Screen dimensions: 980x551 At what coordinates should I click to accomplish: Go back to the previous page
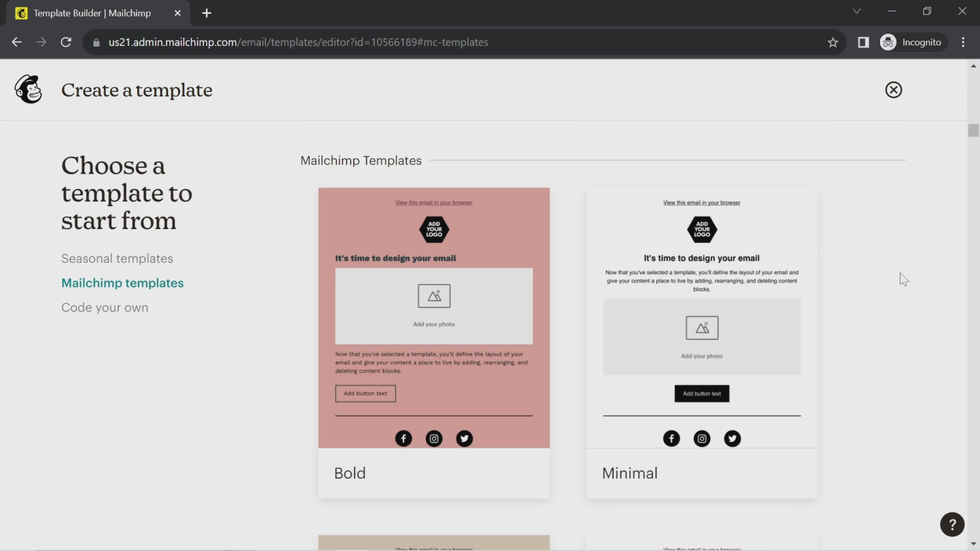[17, 42]
